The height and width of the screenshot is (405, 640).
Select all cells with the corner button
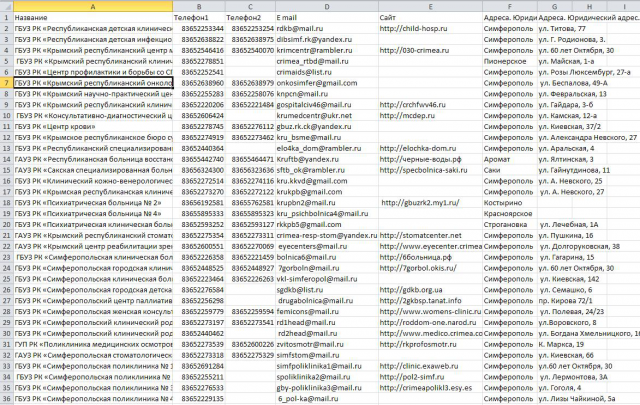(7, 6)
